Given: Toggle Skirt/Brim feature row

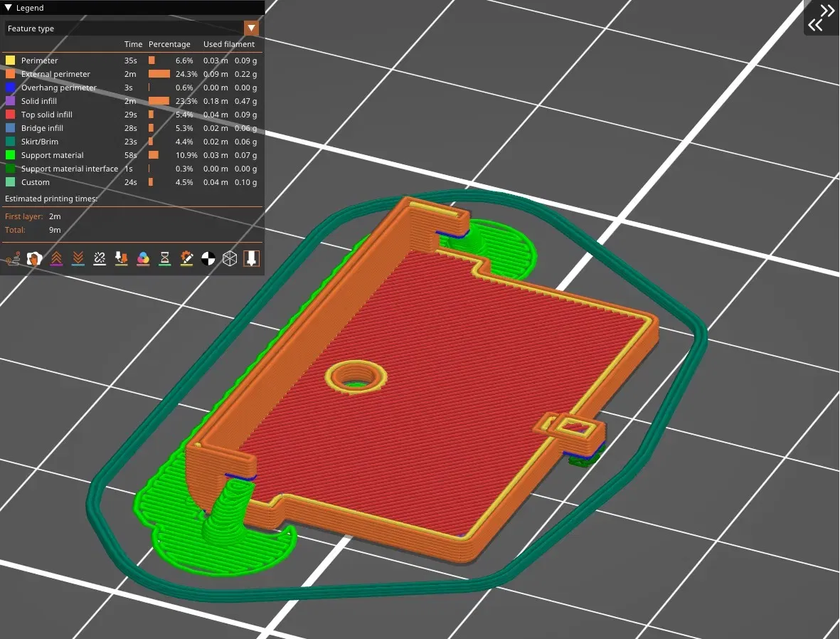Looking at the screenshot, I should (131, 142).
